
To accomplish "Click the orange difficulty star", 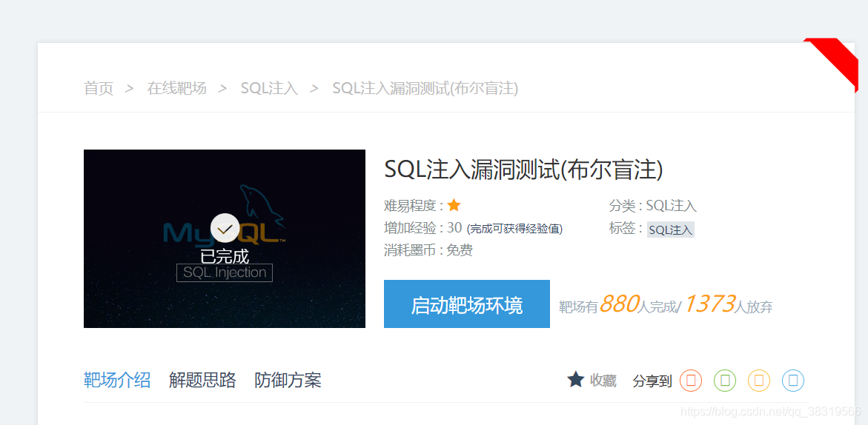I will 454,206.
